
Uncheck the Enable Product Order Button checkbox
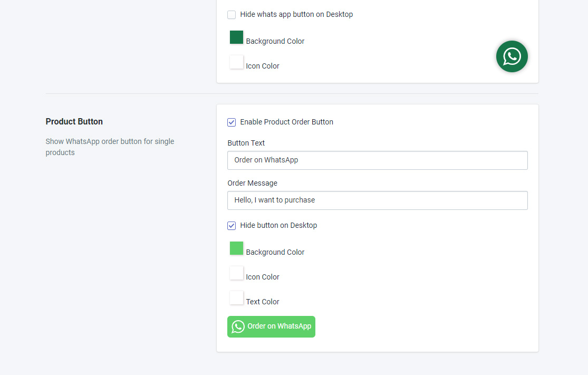click(232, 122)
